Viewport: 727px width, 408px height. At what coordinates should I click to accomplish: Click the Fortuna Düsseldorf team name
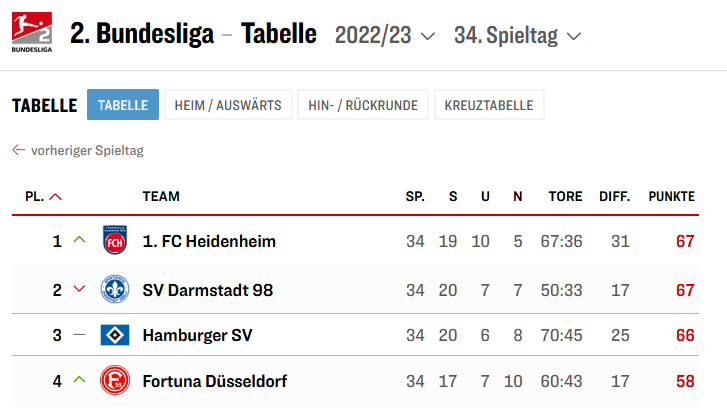pos(215,381)
